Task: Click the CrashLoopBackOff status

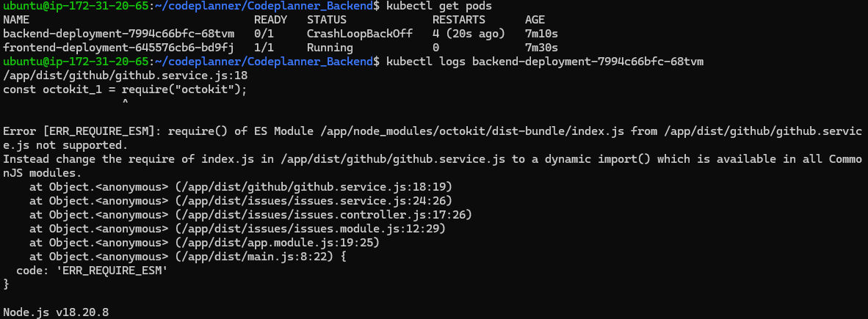Action: coord(360,34)
